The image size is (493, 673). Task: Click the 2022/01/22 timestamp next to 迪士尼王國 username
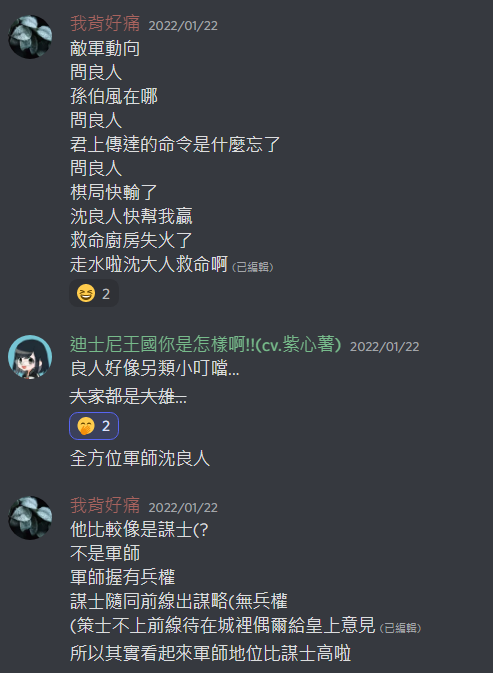pyautogui.click(x=384, y=346)
